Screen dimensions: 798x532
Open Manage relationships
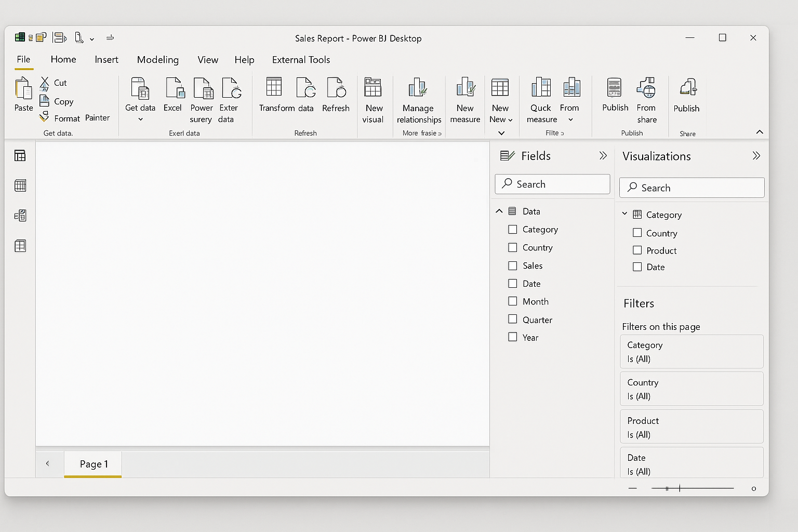(418, 88)
